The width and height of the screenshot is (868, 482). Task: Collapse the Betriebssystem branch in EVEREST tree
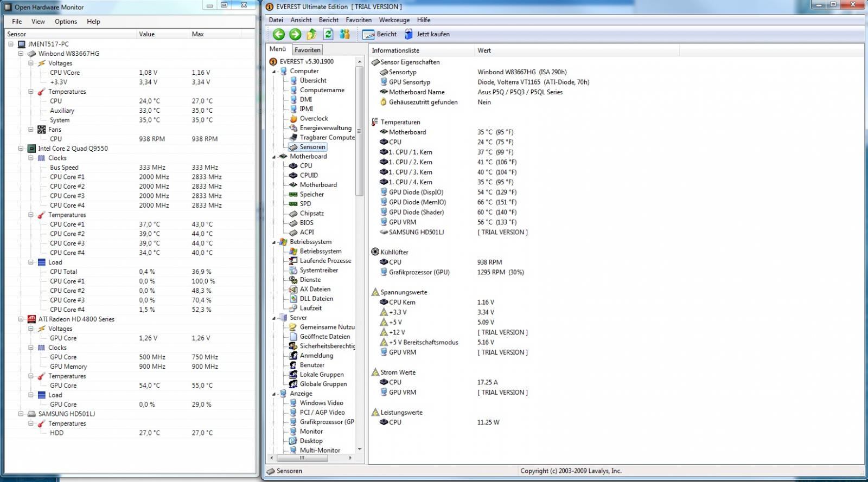coord(274,242)
